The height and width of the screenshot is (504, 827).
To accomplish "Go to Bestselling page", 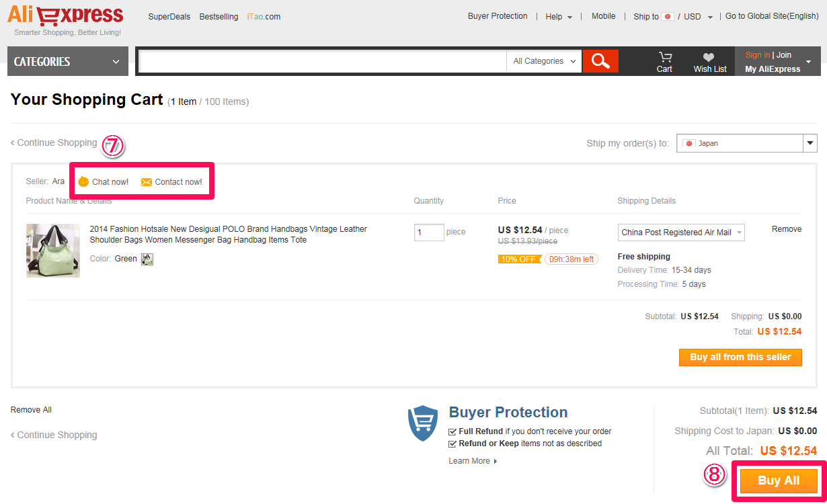I will point(219,17).
